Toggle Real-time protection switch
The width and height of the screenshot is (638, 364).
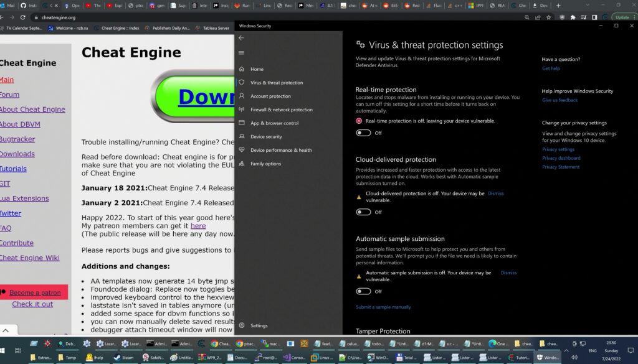click(363, 133)
